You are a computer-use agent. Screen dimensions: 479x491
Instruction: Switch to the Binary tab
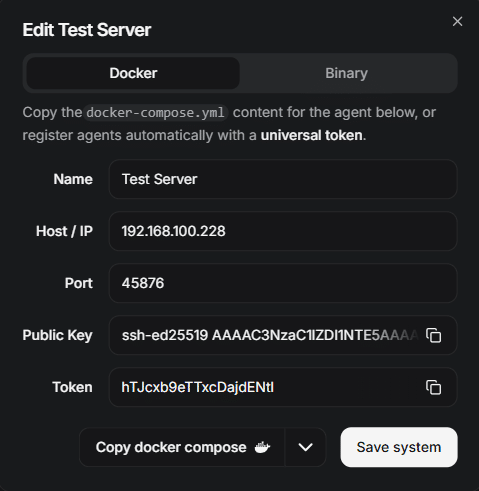(x=347, y=73)
